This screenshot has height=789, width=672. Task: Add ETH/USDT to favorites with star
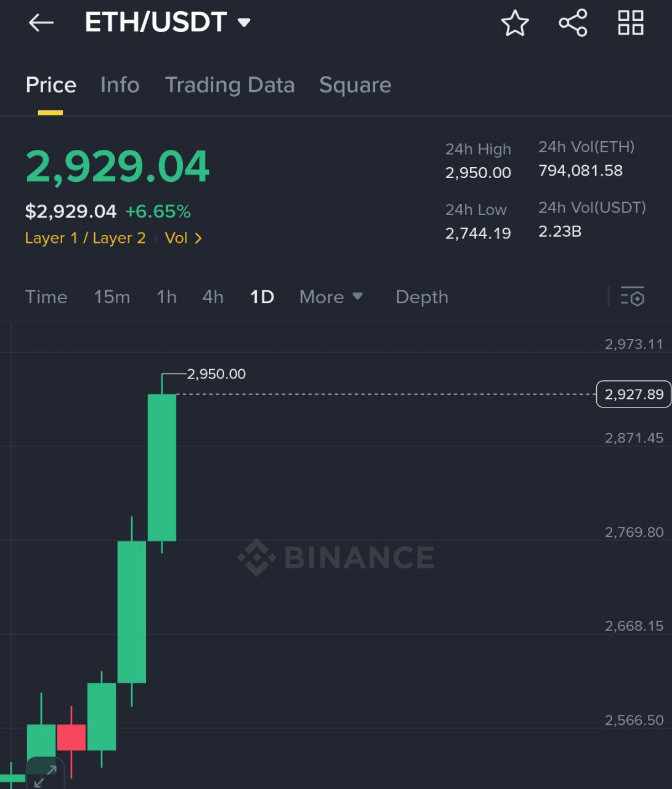pos(515,23)
